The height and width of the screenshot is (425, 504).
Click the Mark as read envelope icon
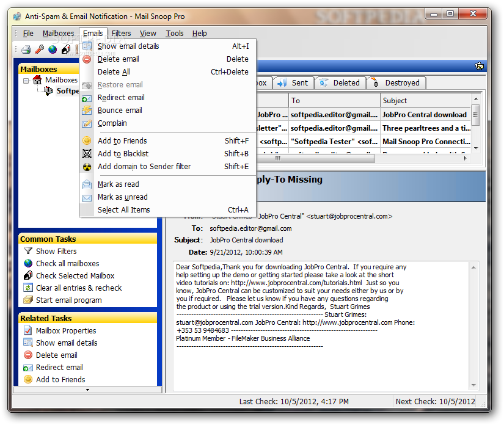(87, 184)
